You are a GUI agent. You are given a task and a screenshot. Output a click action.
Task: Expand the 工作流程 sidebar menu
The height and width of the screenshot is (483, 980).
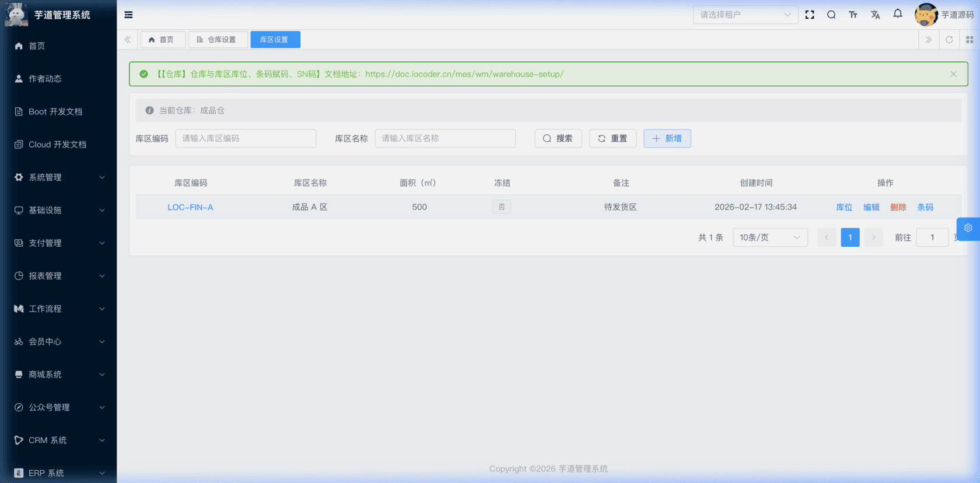coord(58,309)
